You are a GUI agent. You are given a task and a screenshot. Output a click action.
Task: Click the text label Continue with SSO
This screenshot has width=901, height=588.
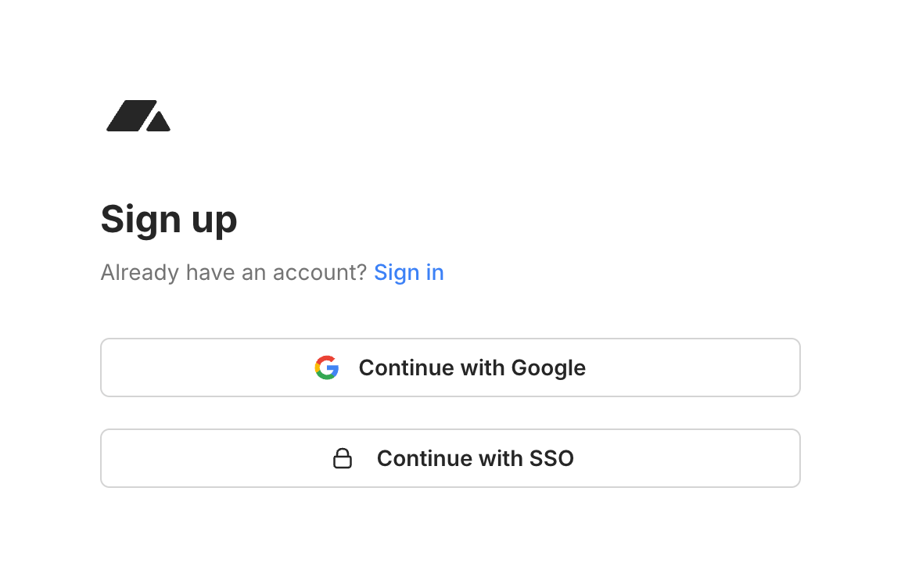(x=476, y=458)
